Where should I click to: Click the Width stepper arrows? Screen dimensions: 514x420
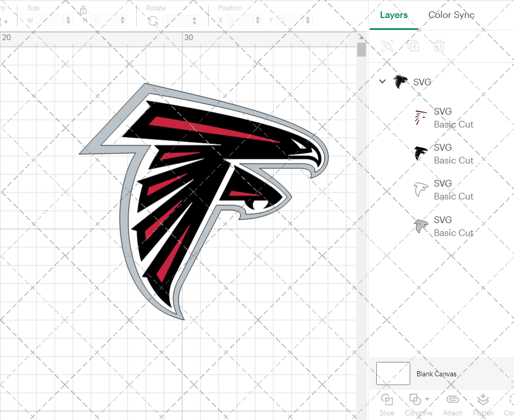[68, 21]
